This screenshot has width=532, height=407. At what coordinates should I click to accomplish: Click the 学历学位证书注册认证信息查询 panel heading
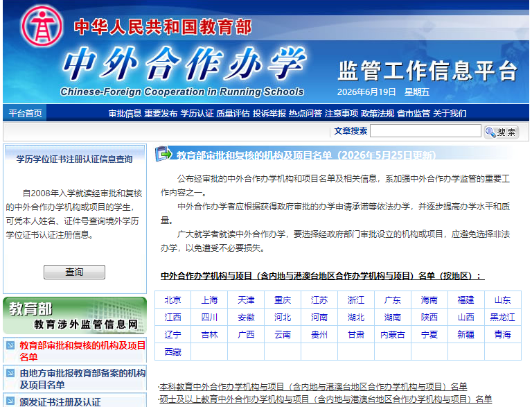click(74, 159)
